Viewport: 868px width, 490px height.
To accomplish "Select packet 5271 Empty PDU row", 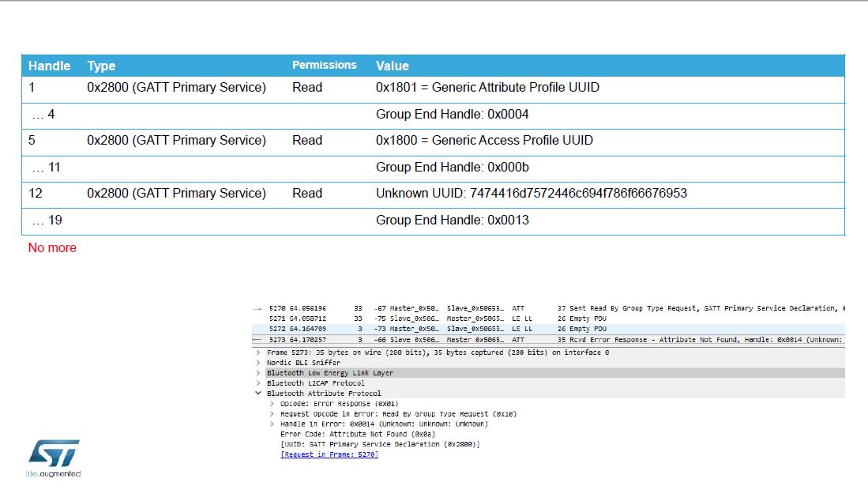I will pos(549,318).
